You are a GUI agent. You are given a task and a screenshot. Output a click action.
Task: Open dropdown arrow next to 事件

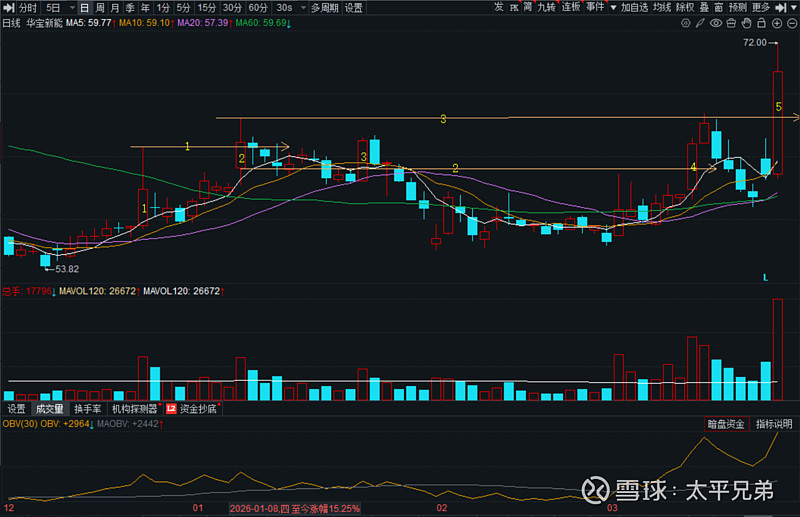point(611,8)
